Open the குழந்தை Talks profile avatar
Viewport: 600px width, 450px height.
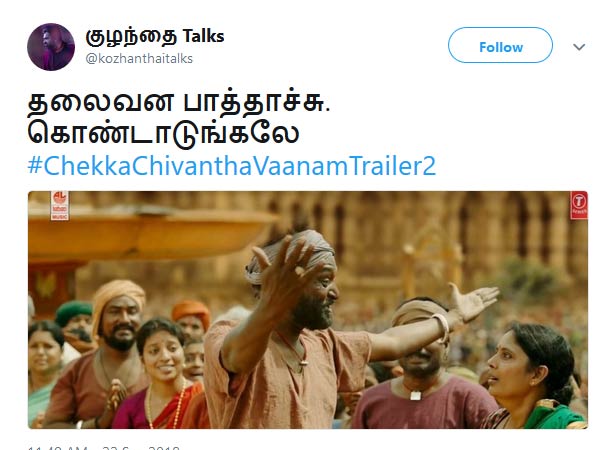[51, 47]
